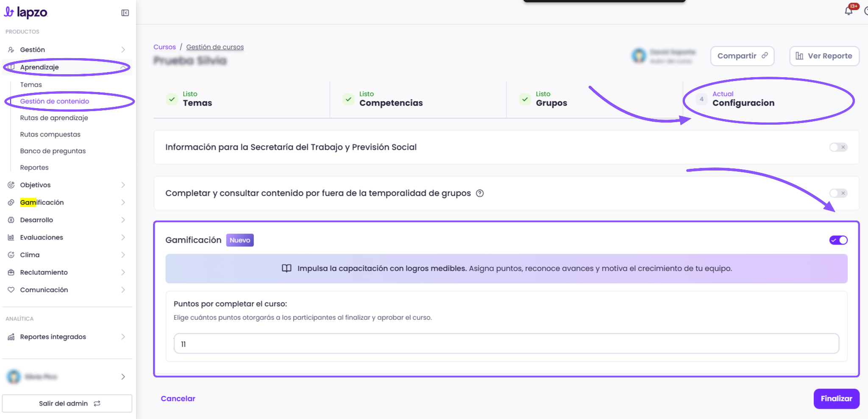Open the notifications bell
This screenshot has height=419, width=868.
pos(849,11)
